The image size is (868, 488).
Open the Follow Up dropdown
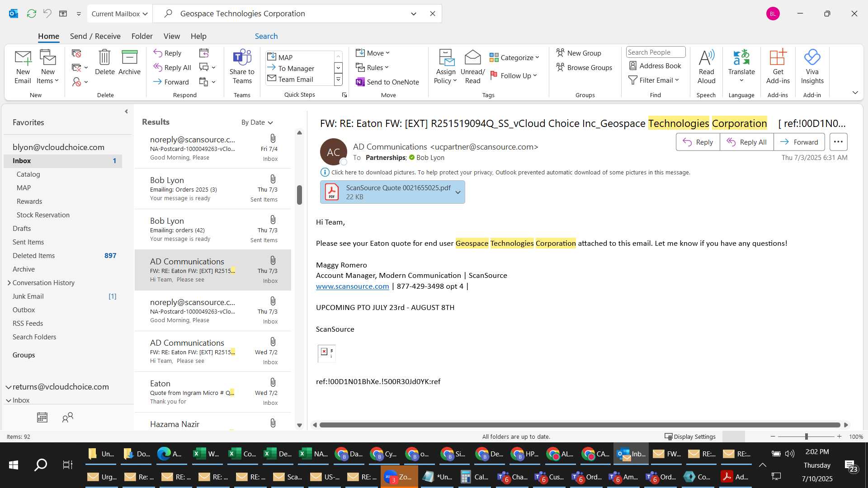[x=513, y=75]
